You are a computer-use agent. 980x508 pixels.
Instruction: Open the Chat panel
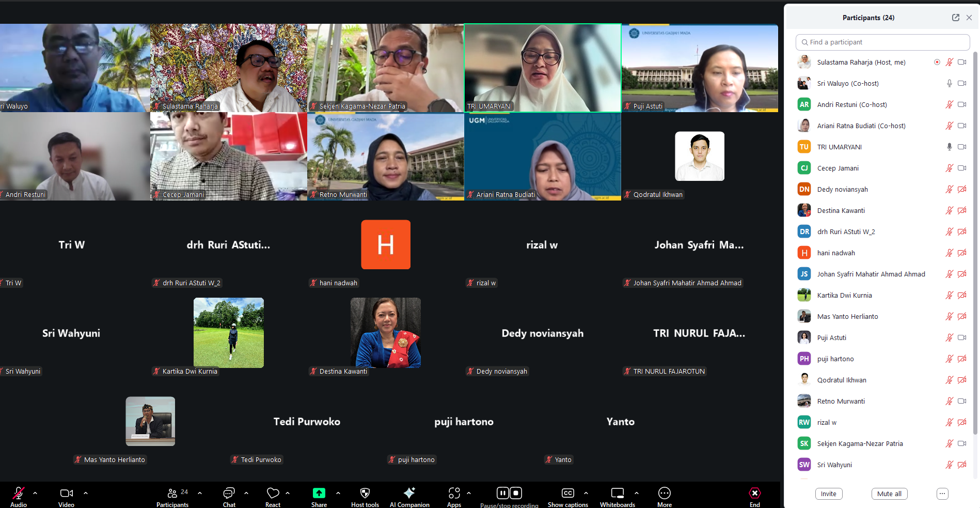pyautogui.click(x=229, y=494)
